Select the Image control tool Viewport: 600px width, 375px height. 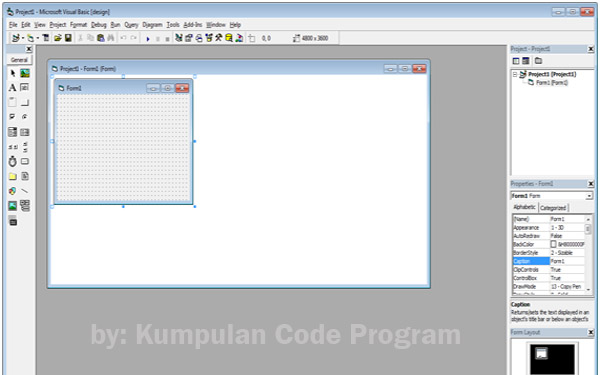click(x=13, y=206)
